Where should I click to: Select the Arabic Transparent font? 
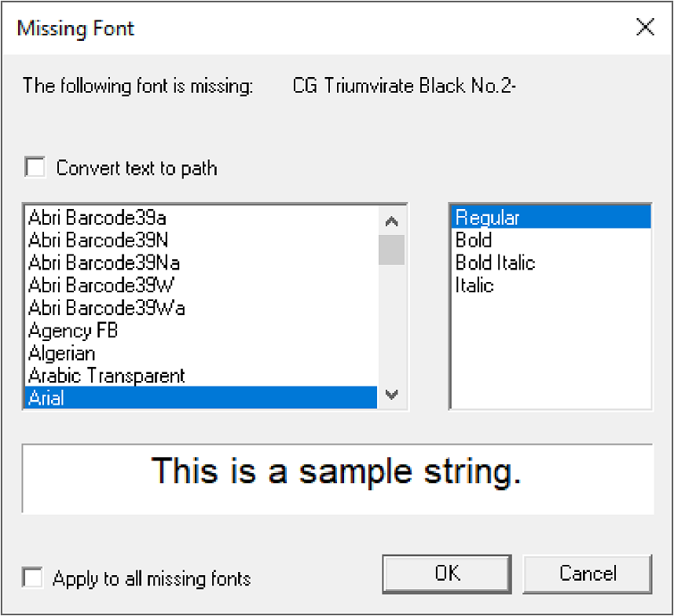point(107,376)
